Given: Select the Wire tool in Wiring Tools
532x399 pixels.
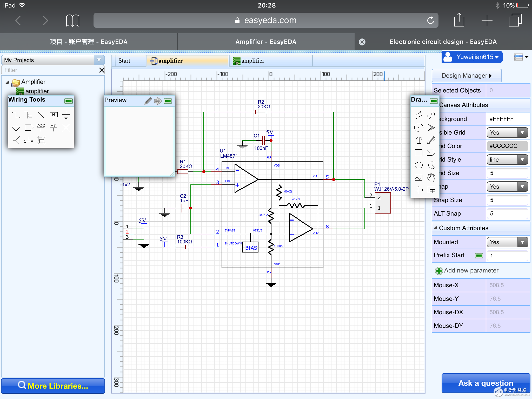Looking at the screenshot, I should pyautogui.click(x=16, y=115).
